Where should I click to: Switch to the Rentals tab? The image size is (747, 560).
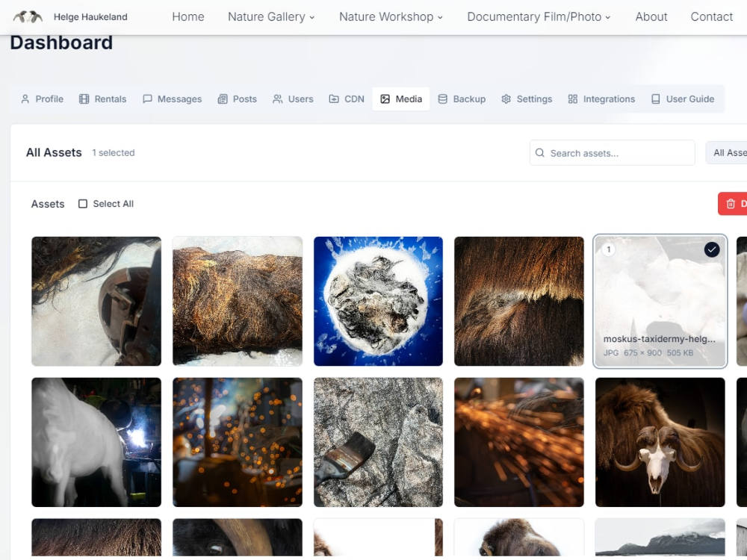pos(103,99)
